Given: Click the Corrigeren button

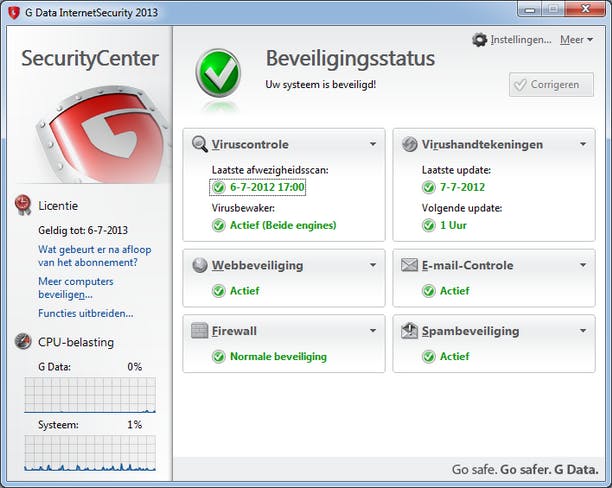Looking at the screenshot, I should (551, 84).
